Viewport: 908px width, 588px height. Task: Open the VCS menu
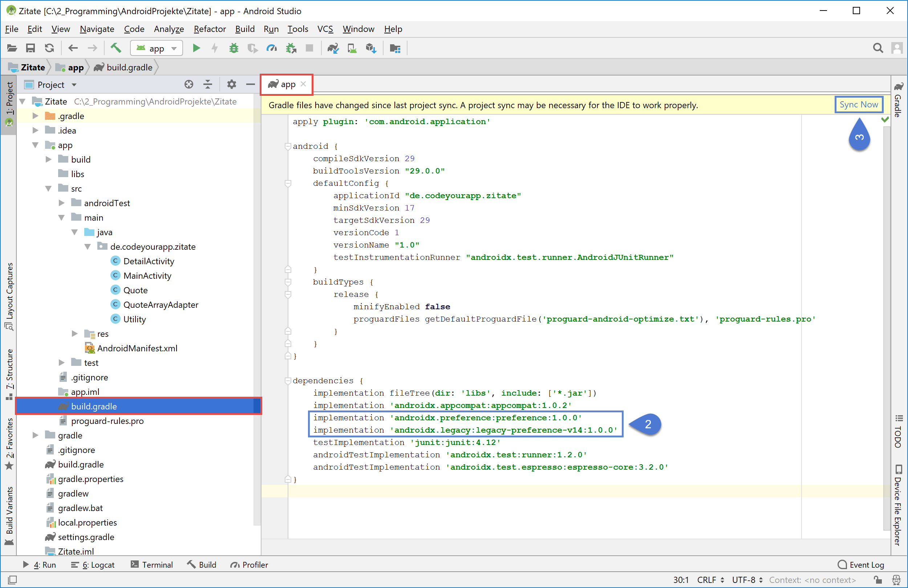(325, 29)
